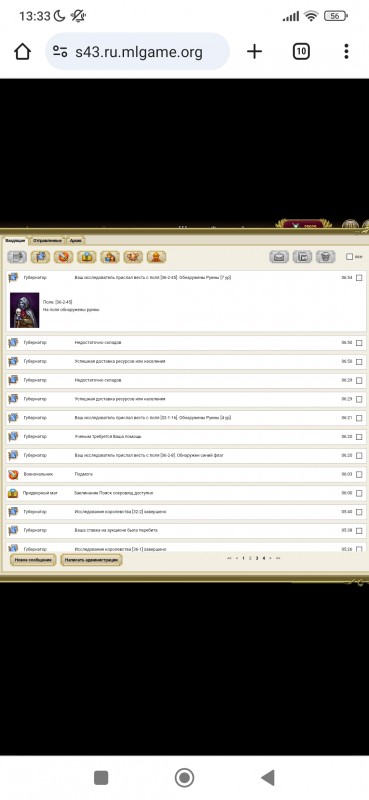Screen dimensions: 369x800
Task: Open 'Успешная доставка ресурсов' 06:29 message
Action: pos(119,399)
